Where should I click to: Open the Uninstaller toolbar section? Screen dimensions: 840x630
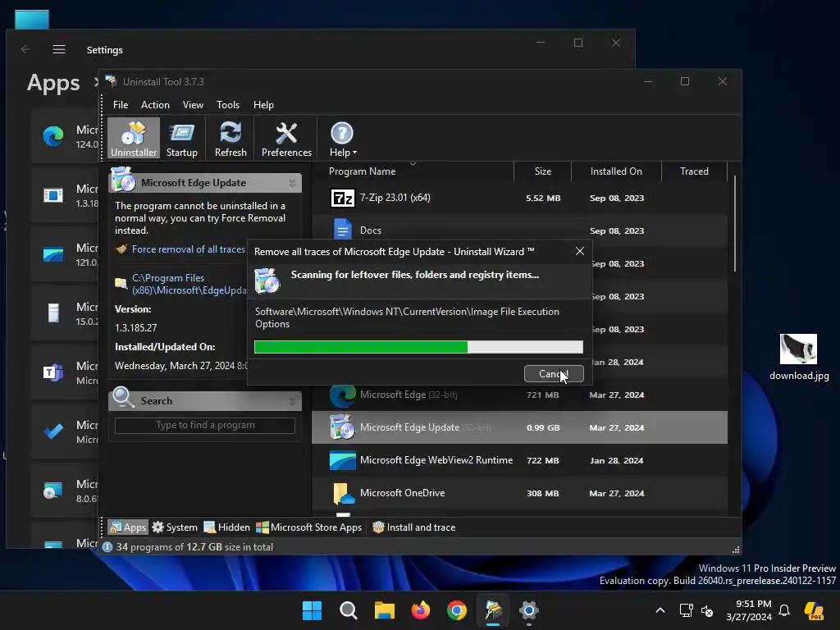point(134,138)
